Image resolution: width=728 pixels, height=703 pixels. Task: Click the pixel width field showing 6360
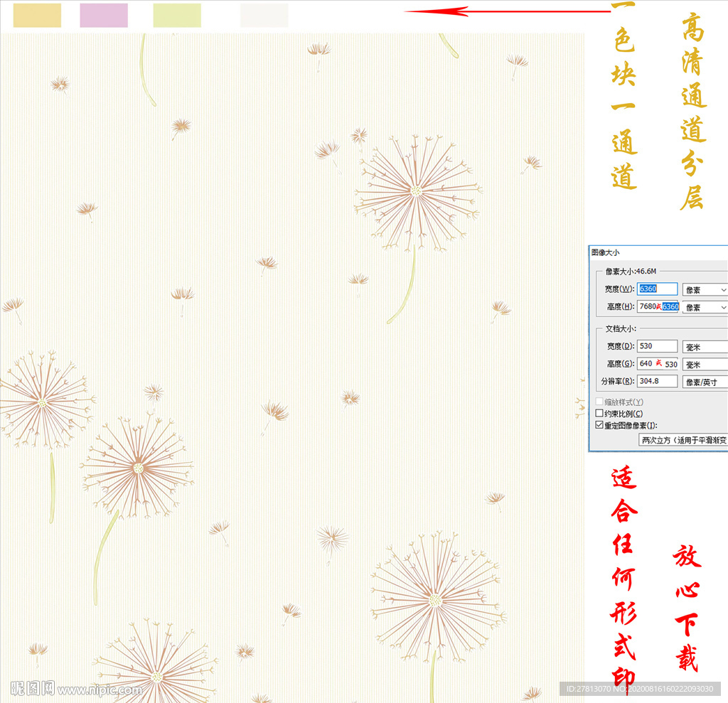[657, 289]
